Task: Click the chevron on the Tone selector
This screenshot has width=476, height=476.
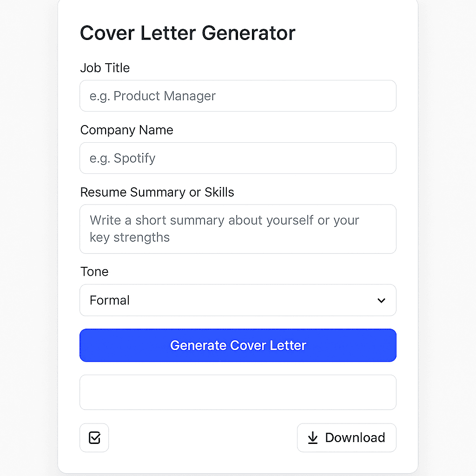Action: [381, 300]
